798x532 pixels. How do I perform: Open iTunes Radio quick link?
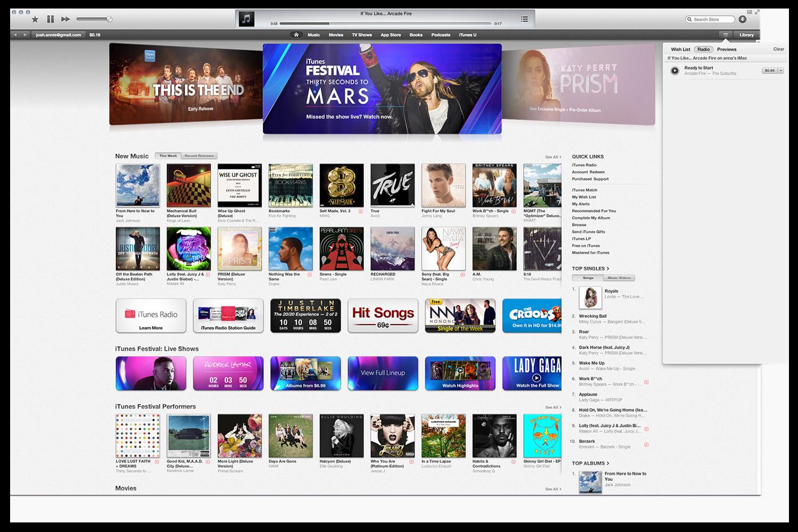(584, 165)
